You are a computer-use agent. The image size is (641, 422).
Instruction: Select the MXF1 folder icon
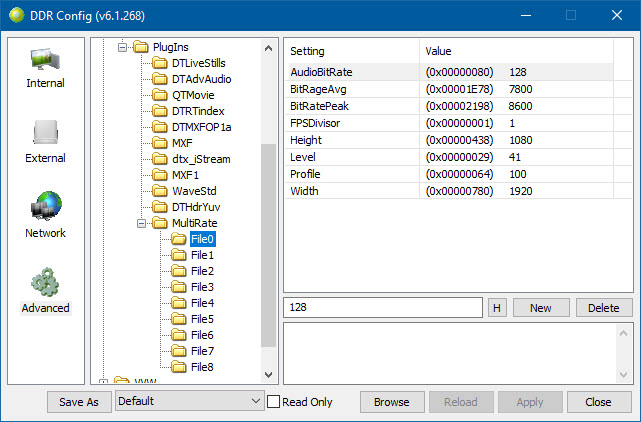(159, 175)
